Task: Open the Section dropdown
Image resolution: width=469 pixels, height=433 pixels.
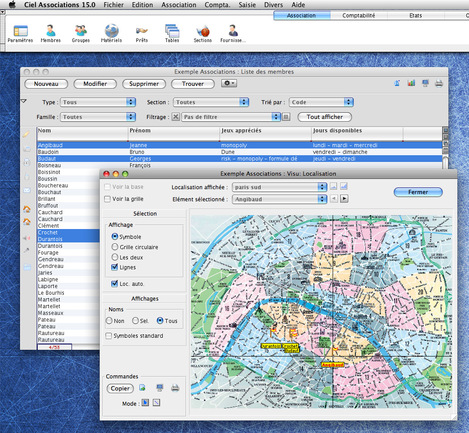Action: [x=211, y=102]
